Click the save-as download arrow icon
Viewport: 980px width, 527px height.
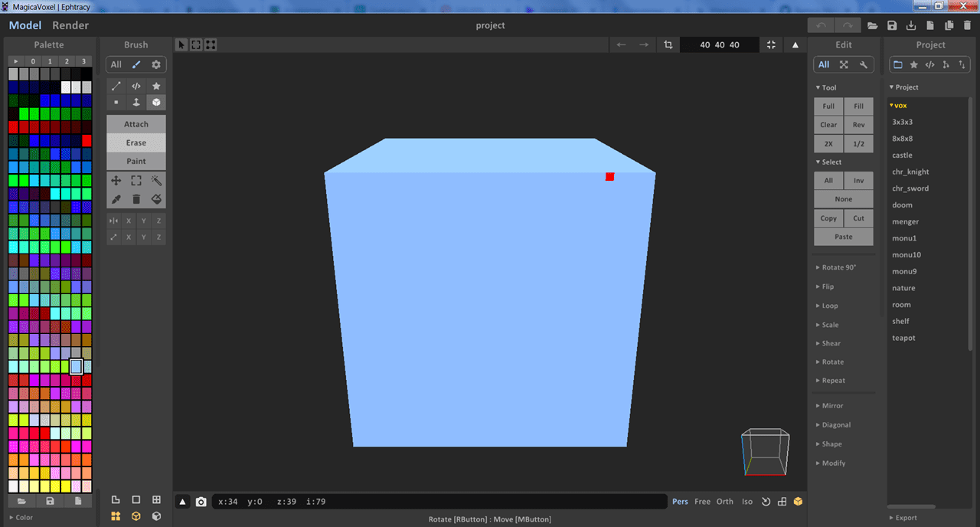[911, 25]
